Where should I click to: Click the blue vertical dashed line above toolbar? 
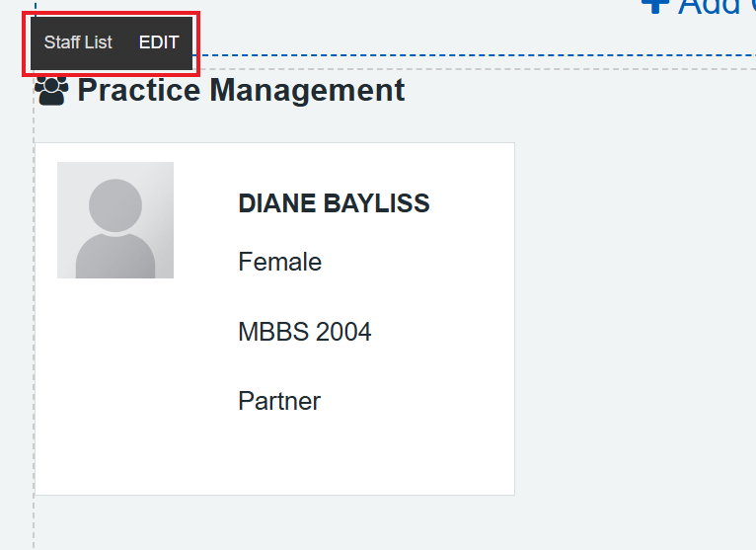36,6
